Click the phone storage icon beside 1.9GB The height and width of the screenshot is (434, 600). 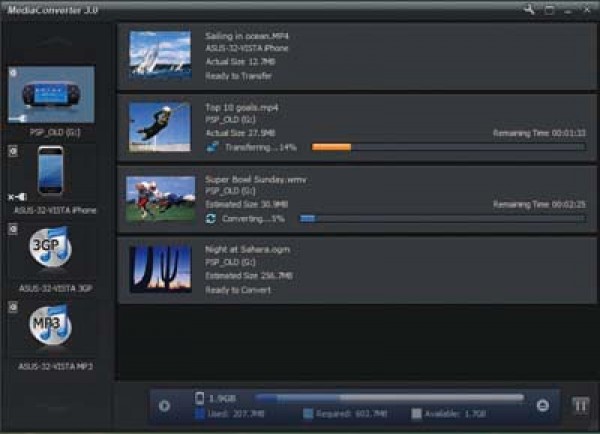[x=200, y=397]
